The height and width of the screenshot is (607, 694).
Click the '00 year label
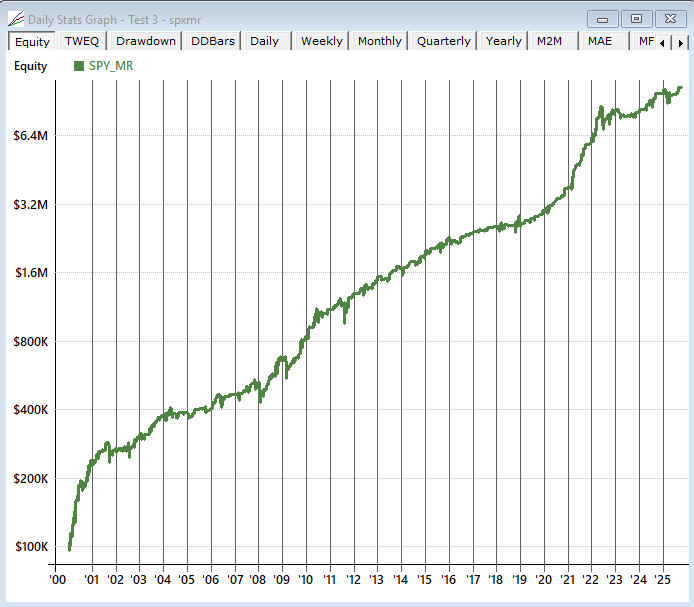pos(57,580)
